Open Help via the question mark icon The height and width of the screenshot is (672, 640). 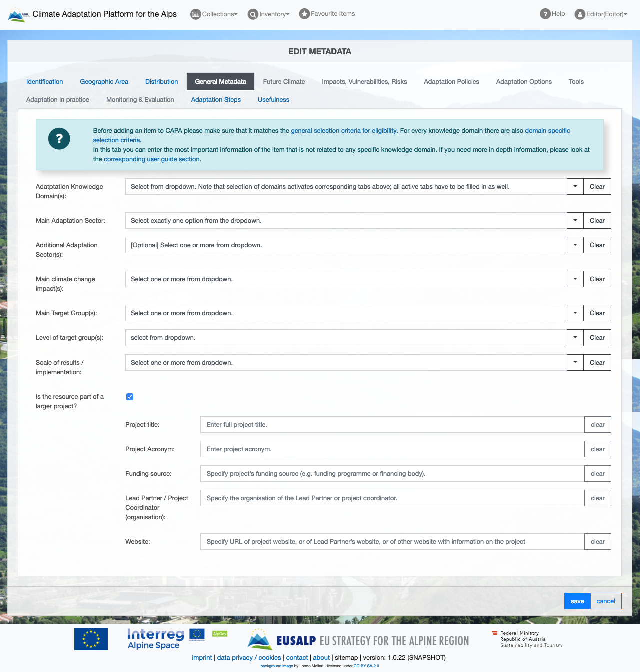(544, 14)
